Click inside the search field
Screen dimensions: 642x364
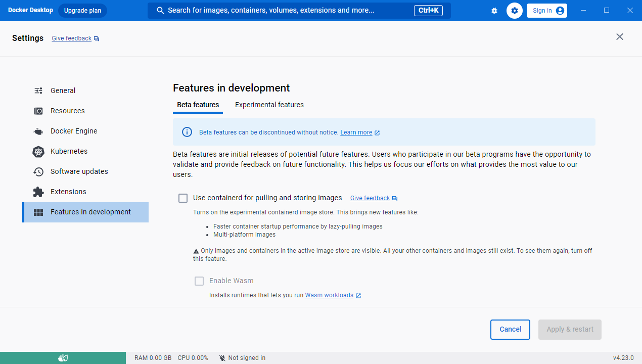pyautogui.click(x=283, y=10)
